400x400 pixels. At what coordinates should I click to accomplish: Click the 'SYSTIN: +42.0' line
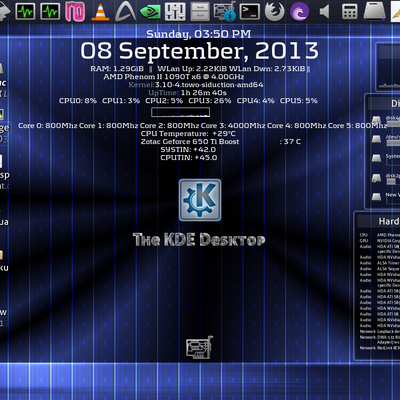point(188,150)
